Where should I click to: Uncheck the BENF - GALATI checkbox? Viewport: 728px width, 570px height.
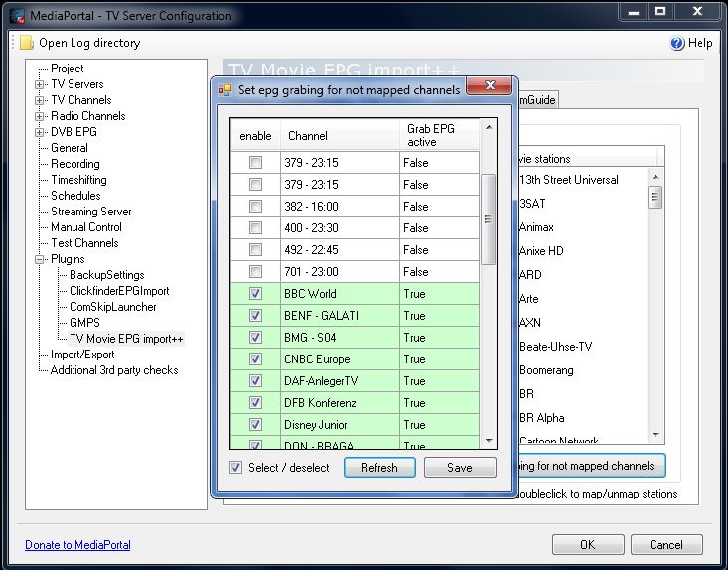[x=255, y=315]
